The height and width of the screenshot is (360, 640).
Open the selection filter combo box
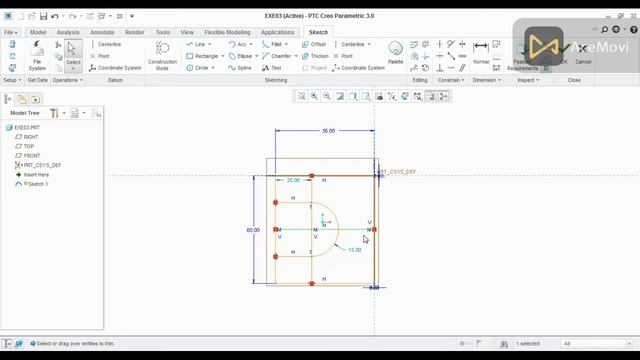[x=597, y=344]
